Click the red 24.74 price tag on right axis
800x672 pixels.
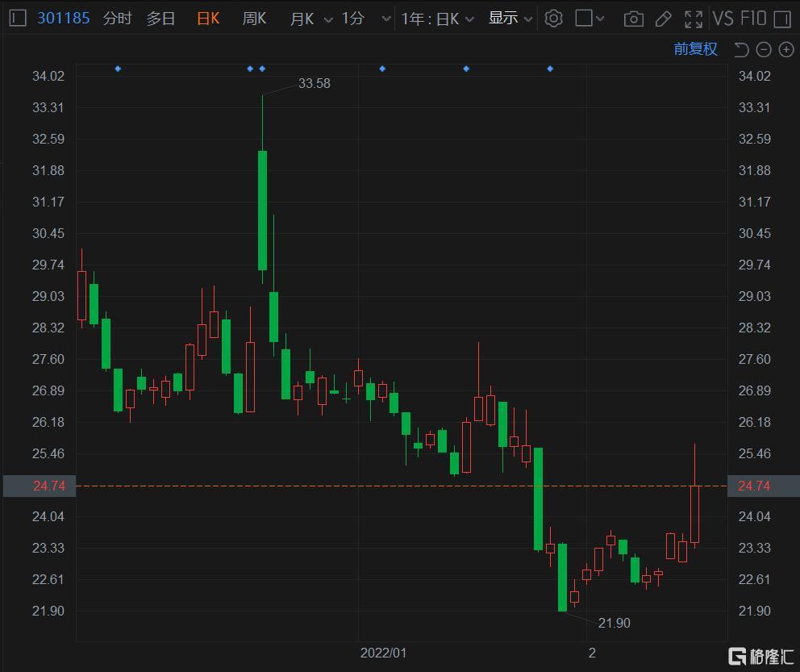[x=763, y=486]
